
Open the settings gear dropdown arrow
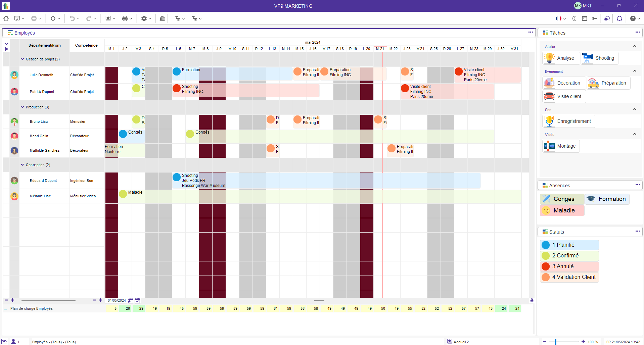150,19
